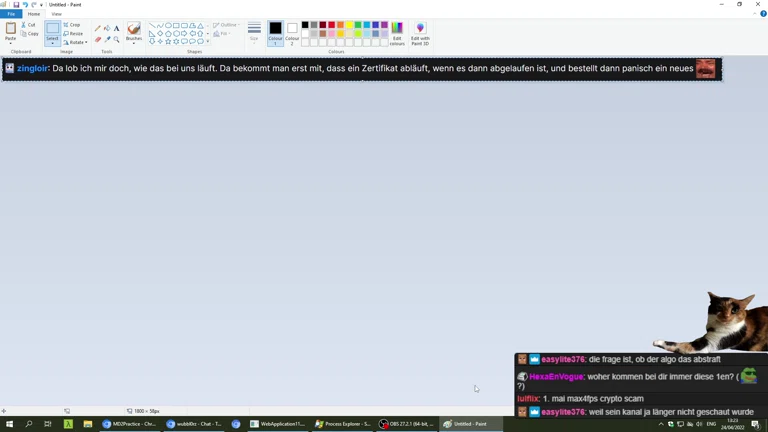
Task: Open the Size dropdown
Action: (x=254, y=33)
